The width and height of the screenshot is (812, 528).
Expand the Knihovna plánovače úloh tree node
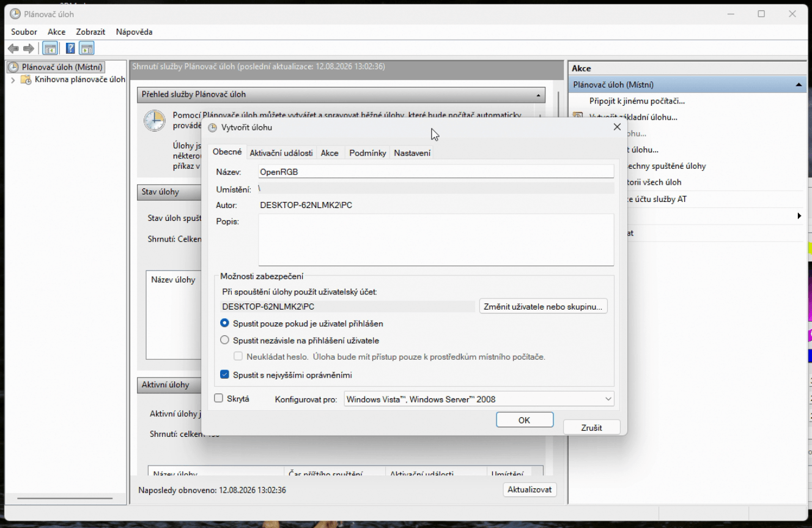13,80
